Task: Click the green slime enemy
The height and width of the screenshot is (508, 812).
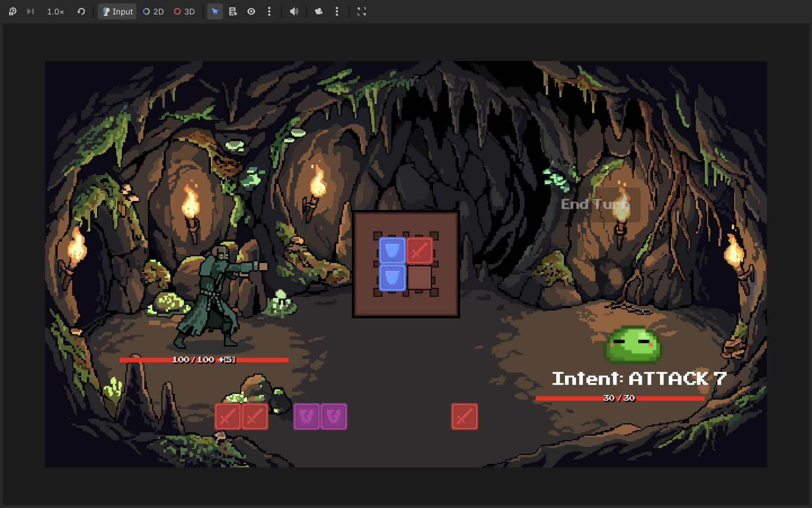Action: (633, 345)
